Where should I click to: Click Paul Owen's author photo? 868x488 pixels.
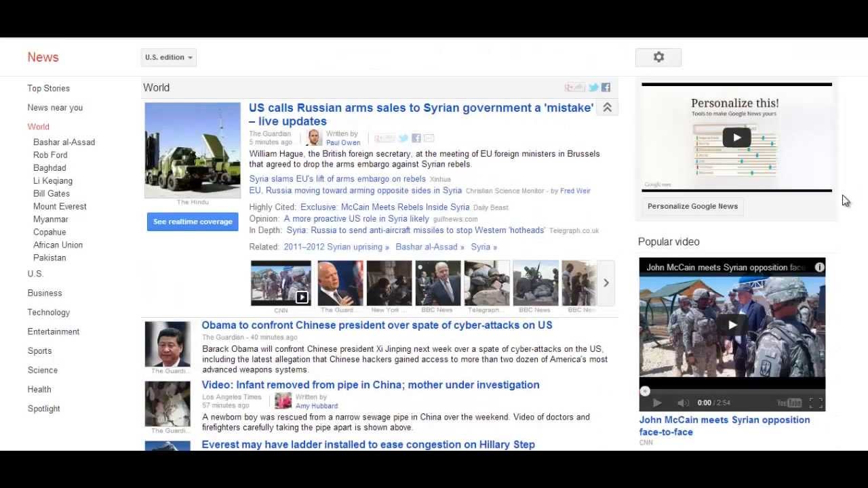[x=314, y=138]
